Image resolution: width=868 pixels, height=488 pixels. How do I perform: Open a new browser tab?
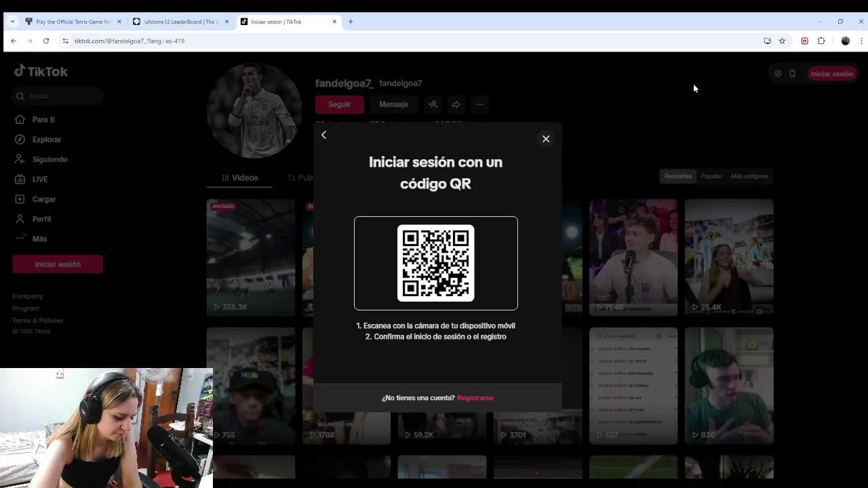click(351, 22)
